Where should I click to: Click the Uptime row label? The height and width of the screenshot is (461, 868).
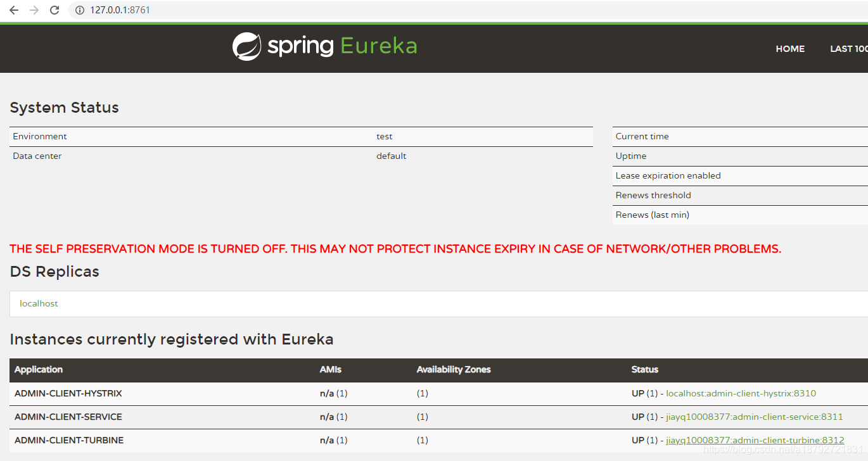[x=631, y=156]
